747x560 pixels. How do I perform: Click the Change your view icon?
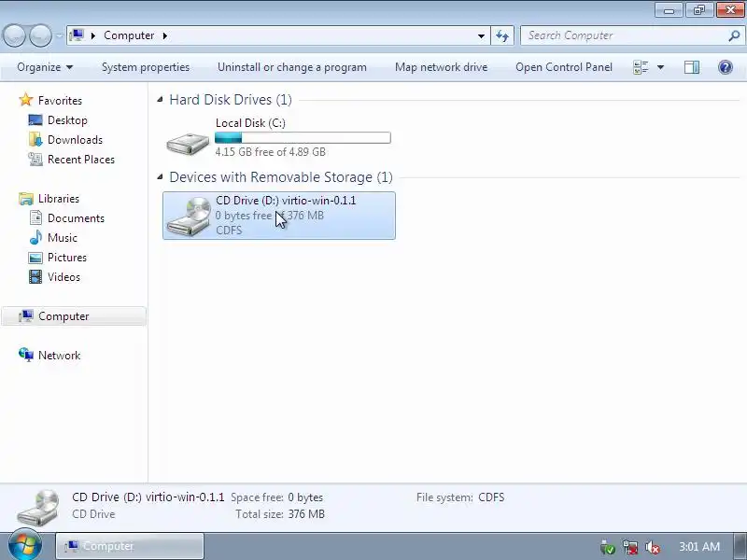641,67
